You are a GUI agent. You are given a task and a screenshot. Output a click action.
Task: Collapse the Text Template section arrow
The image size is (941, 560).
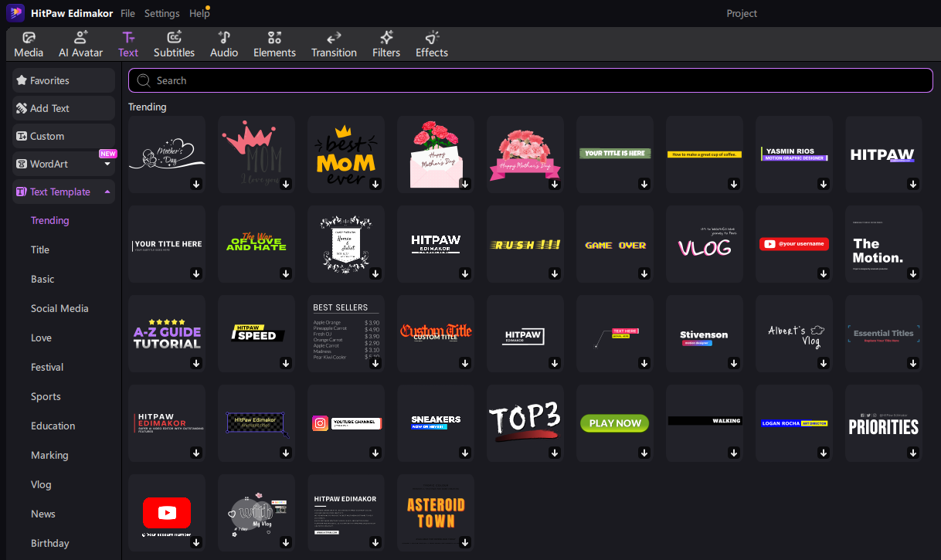[107, 192]
